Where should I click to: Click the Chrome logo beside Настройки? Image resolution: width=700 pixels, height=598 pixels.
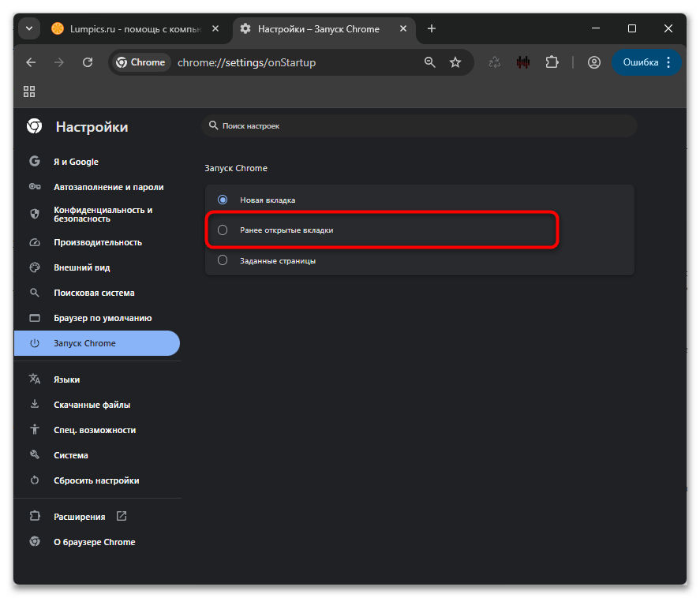point(35,126)
